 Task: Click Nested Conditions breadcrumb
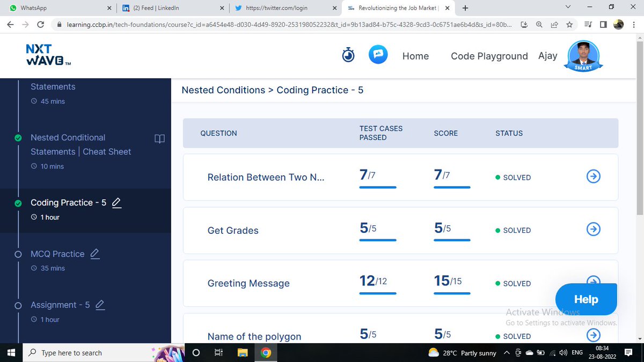223,90
